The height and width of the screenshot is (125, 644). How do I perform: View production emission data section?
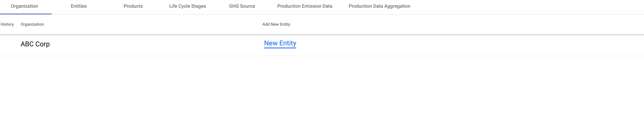(x=305, y=6)
